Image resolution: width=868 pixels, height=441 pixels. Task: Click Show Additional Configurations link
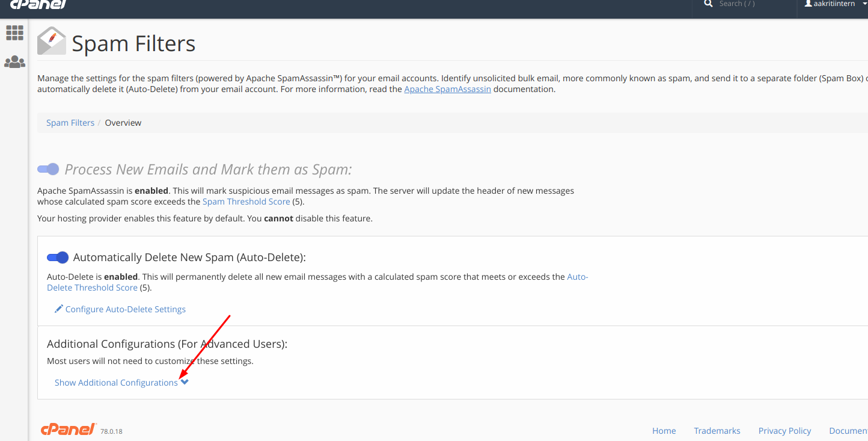pos(116,383)
